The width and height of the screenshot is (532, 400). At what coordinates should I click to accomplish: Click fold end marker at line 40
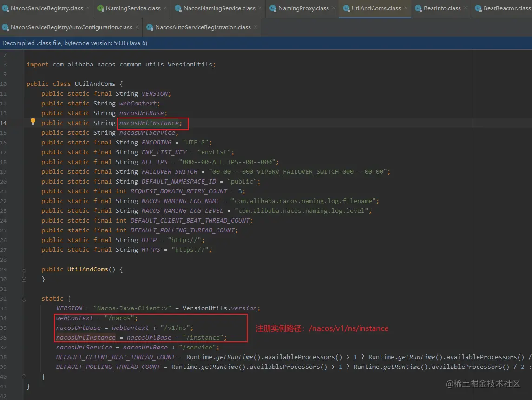tap(24, 377)
